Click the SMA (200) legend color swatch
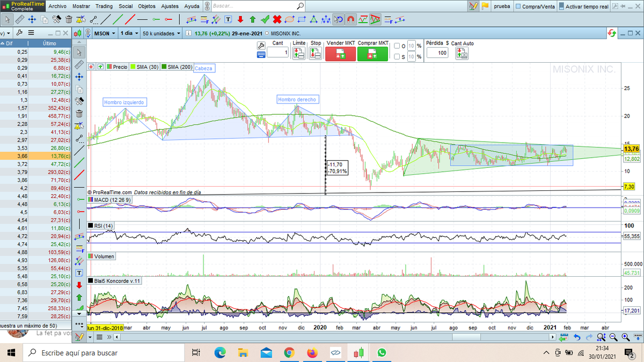The height and width of the screenshot is (362, 644). click(x=165, y=67)
